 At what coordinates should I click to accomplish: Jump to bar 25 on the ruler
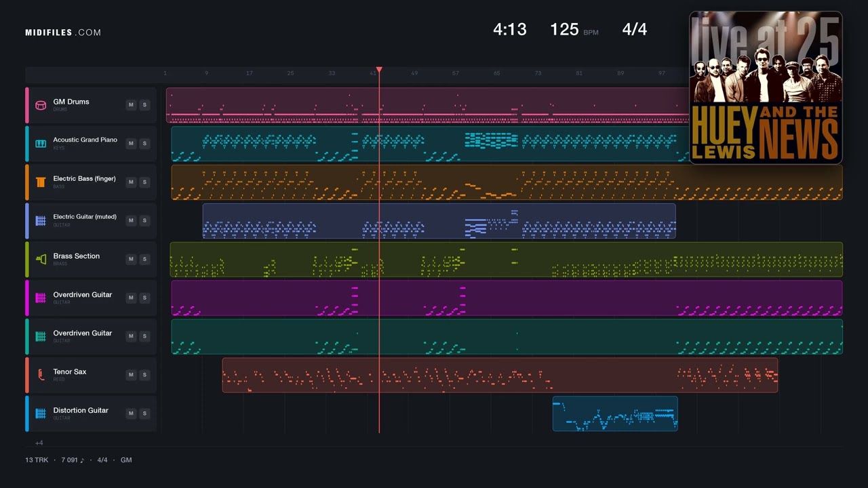point(290,73)
